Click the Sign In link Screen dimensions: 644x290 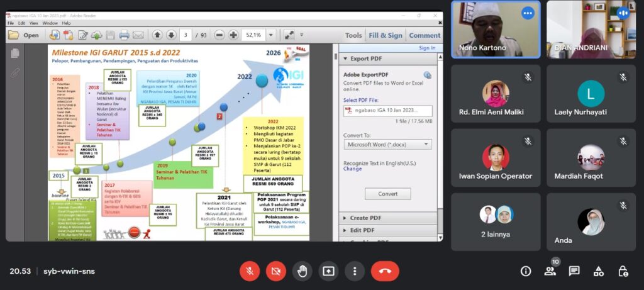pyautogui.click(x=427, y=48)
